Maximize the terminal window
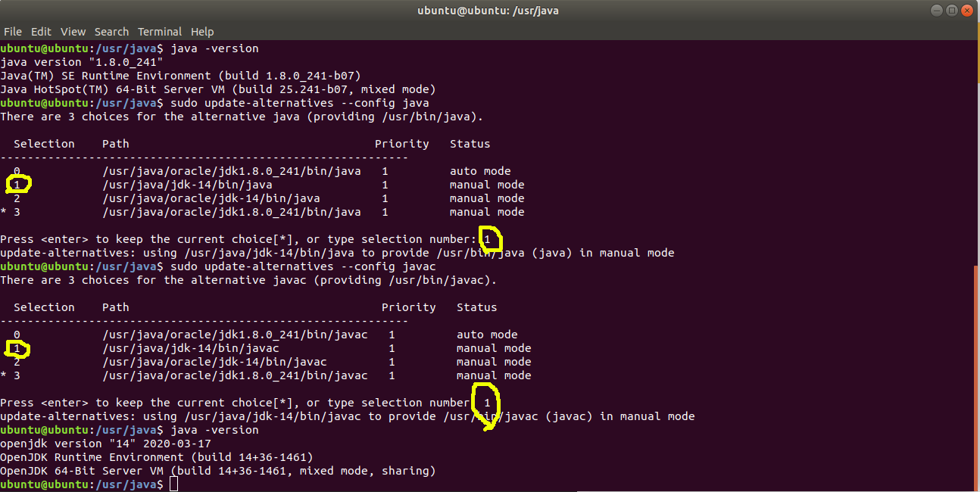Screen dimensions: 980x492 [x=950, y=11]
